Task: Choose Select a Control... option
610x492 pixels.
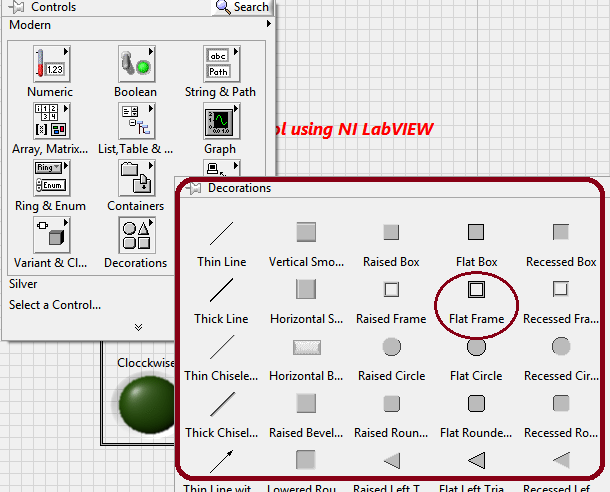Action: (55, 305)
